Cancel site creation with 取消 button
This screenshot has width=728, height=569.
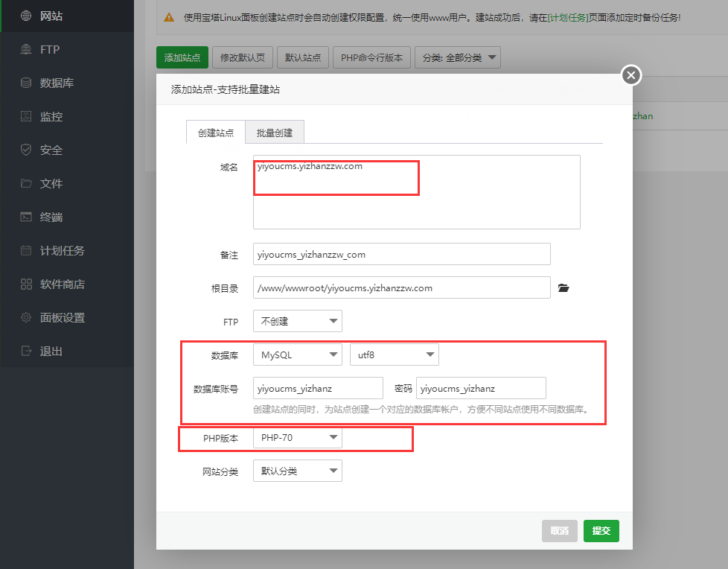click(x=559, y=531)
